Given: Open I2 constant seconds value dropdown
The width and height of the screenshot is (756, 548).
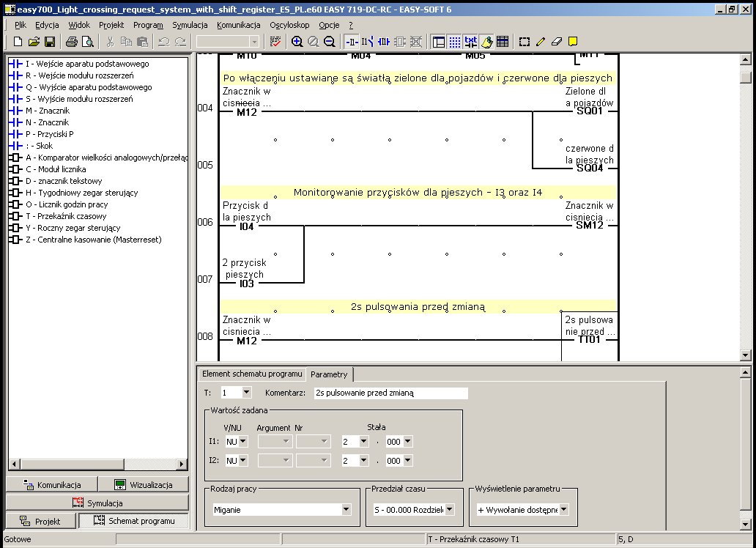Looking at the screenshot, I should coord(363,461).
